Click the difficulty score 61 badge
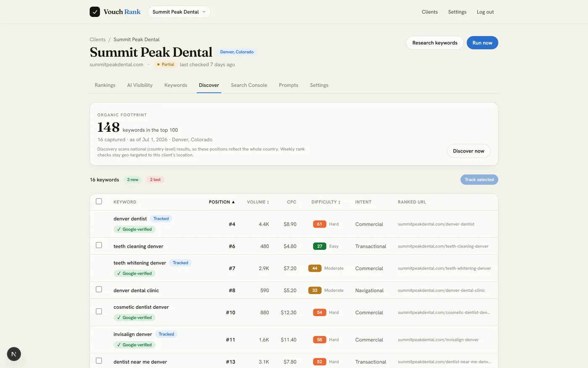The width and height of the screenshot is (588, 368). click(x=320, y=224)
